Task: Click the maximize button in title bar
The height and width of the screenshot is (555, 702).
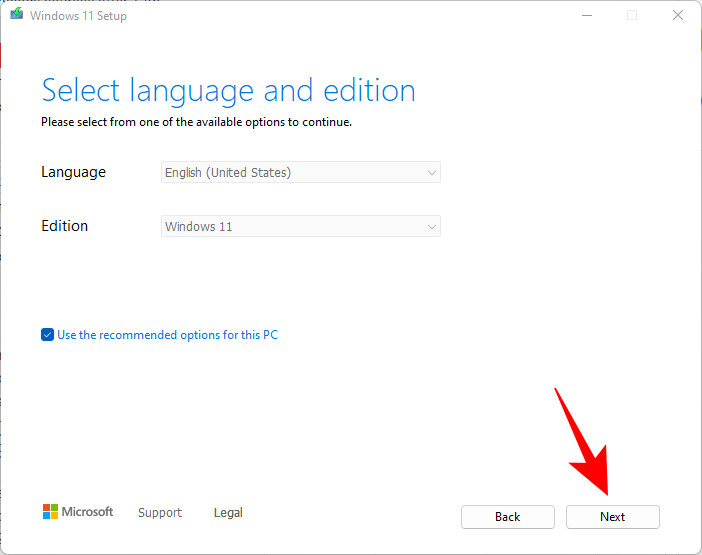Action: [632, 16]
